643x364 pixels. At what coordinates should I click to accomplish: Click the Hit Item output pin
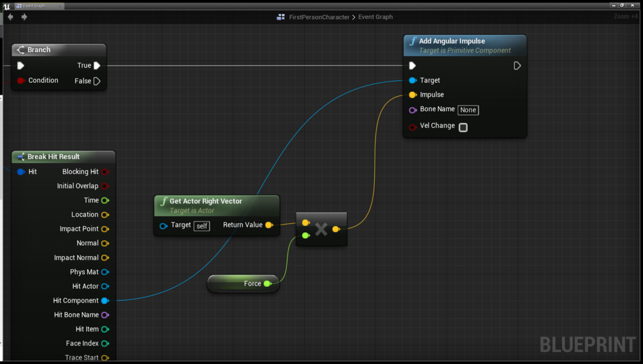click(x=105, y=329)
